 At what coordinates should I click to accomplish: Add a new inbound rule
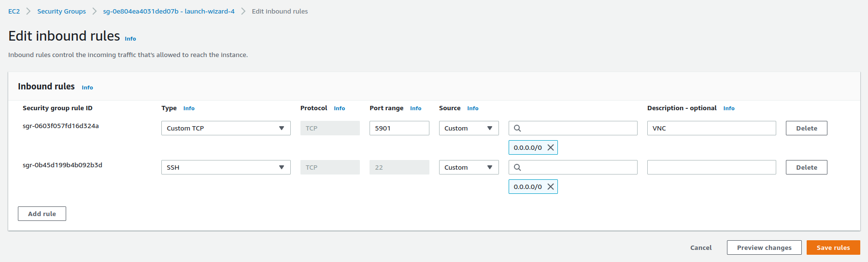coord(42,214)
